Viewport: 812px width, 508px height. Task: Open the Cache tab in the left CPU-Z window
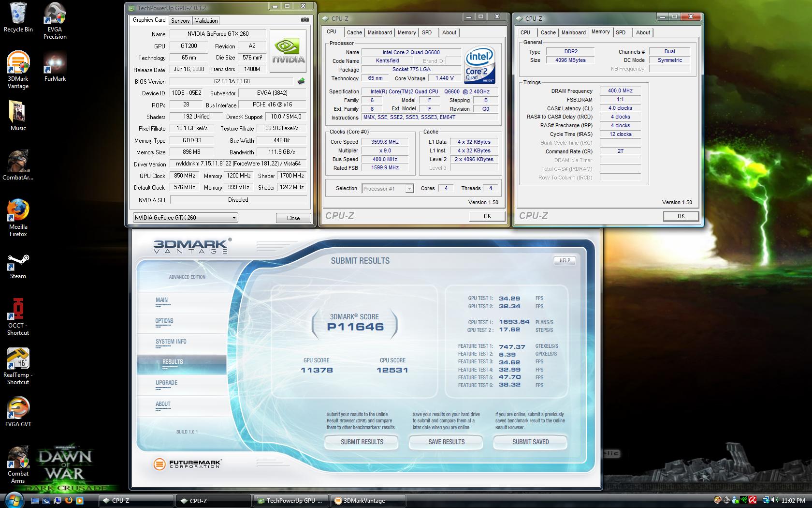pos(354,32)
